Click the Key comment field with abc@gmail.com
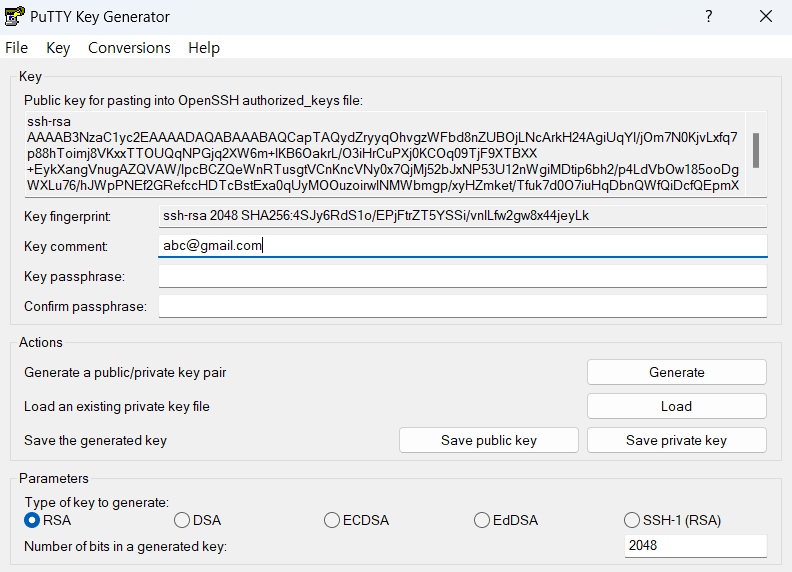792x572 pixels. [x=463, y=246]
